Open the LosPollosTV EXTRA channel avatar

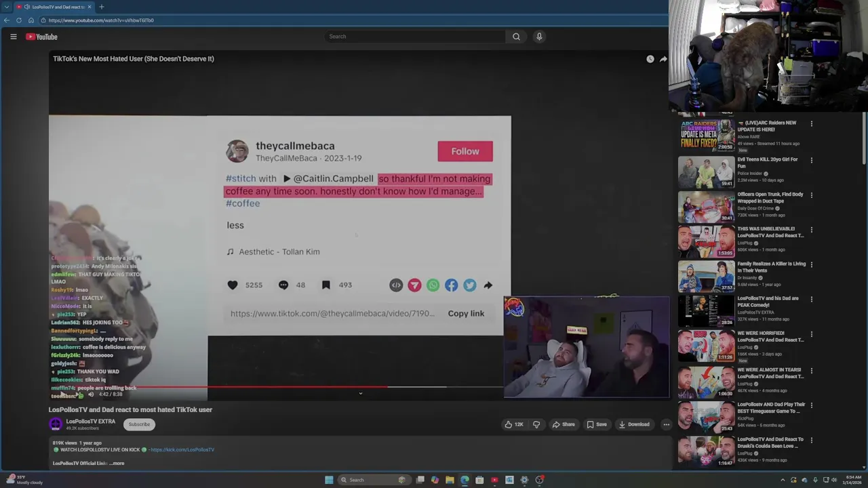[x=56, y=424]
